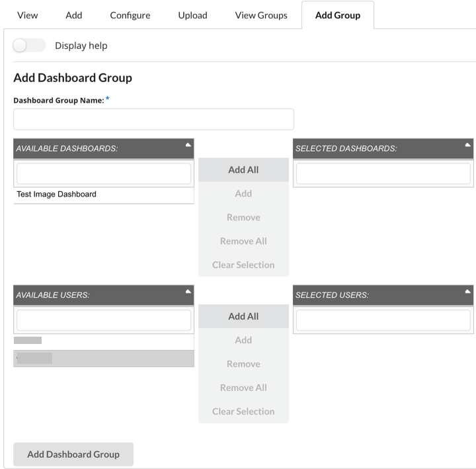
Task: Switch to View Groups tab
Action: point(261,15)
